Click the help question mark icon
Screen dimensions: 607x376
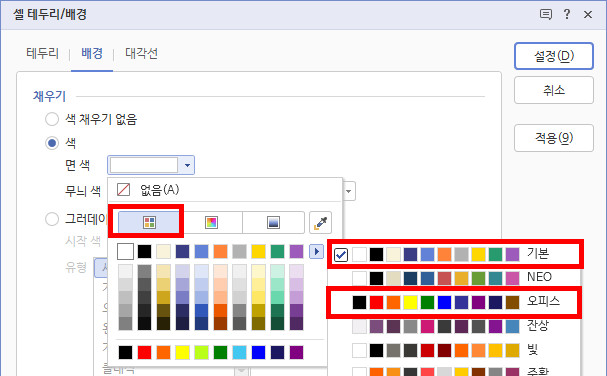pyautogui.click(x=567, y=14)
